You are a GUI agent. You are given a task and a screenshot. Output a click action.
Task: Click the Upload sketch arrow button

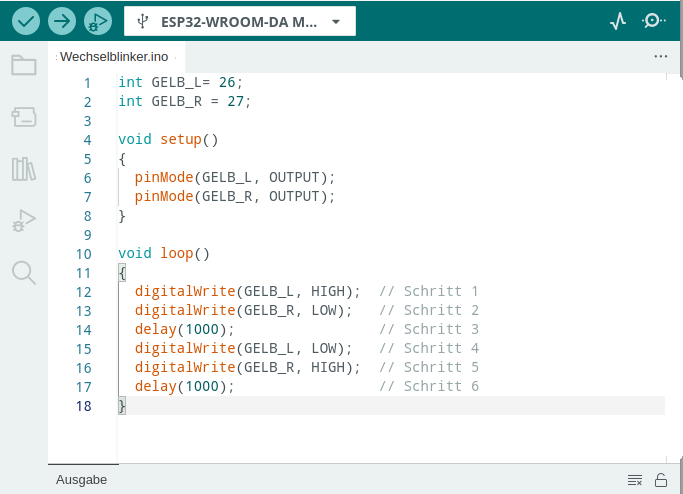62,20
